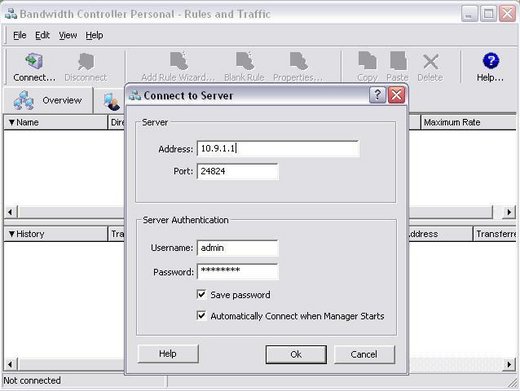Sort by the History column header
The height and width of the screenshot is (391, 520).
[56, 234]
